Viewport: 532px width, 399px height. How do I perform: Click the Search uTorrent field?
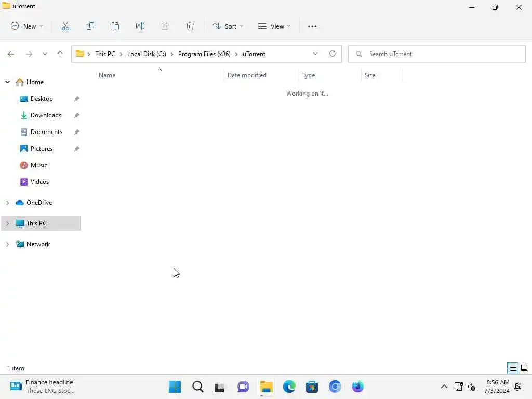(437, 54)
